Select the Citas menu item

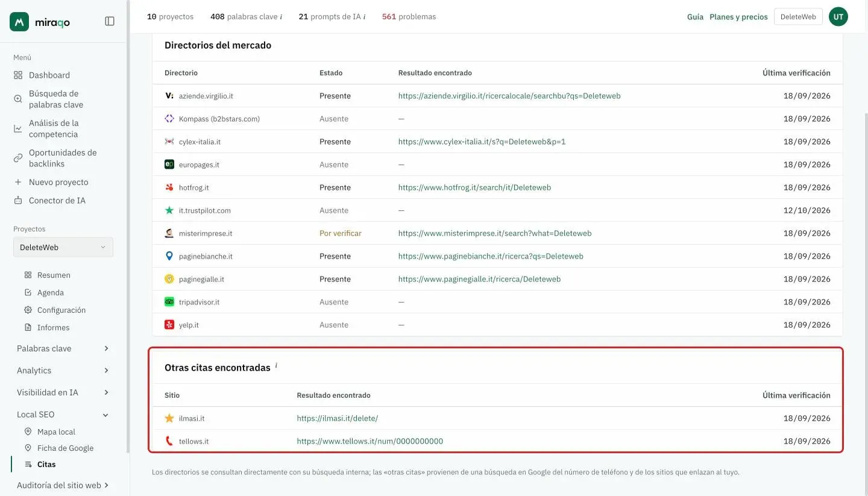point(46,464)
